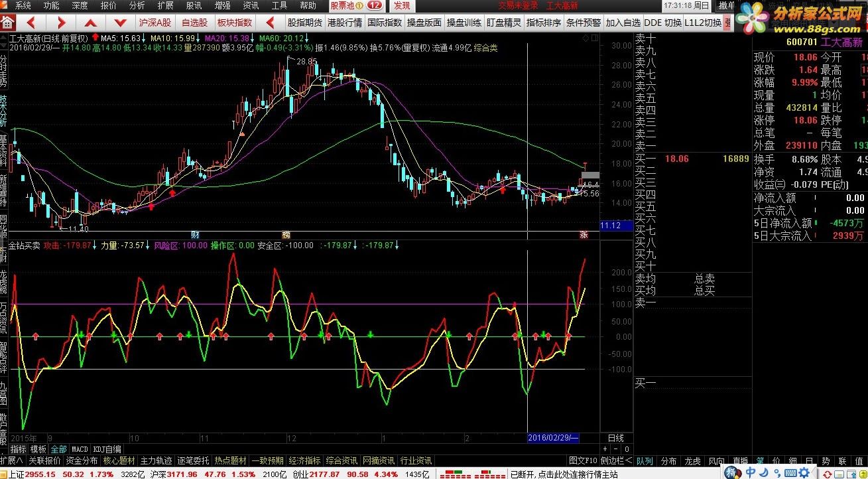Switch indicator to MACD
868x479 pixels.
coord(80,449)
